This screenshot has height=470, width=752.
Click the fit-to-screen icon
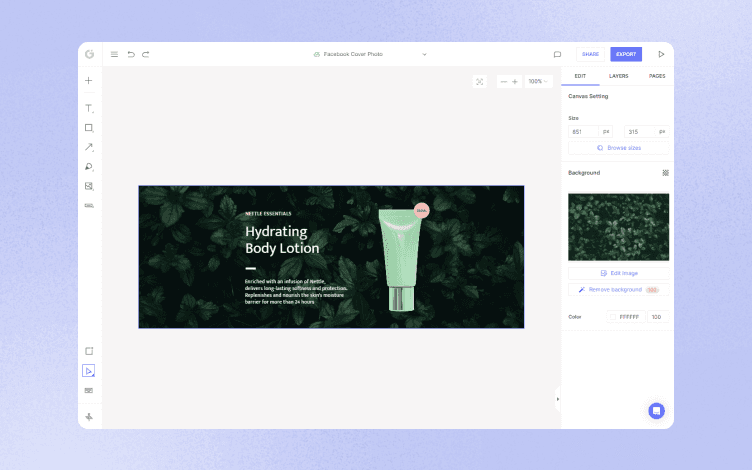click(x=480, y=82)
